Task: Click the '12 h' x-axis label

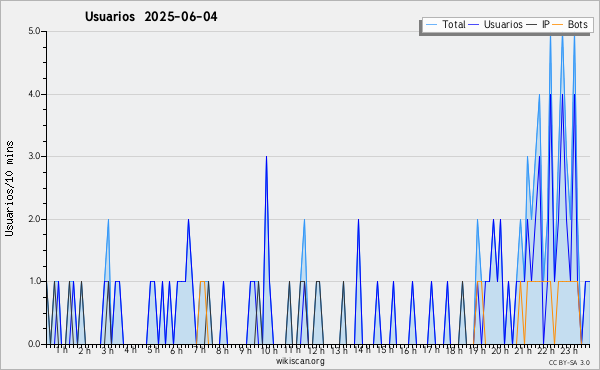Action: [316, 350]
